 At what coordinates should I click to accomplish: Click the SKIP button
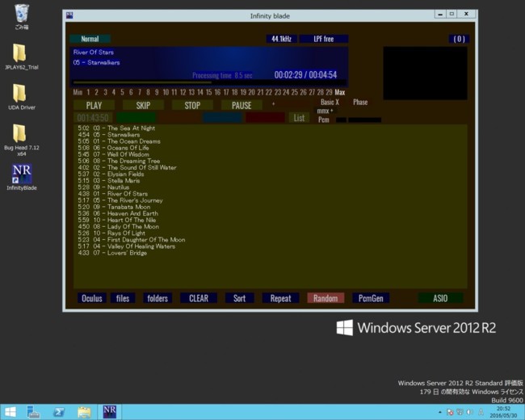(143, 105)
